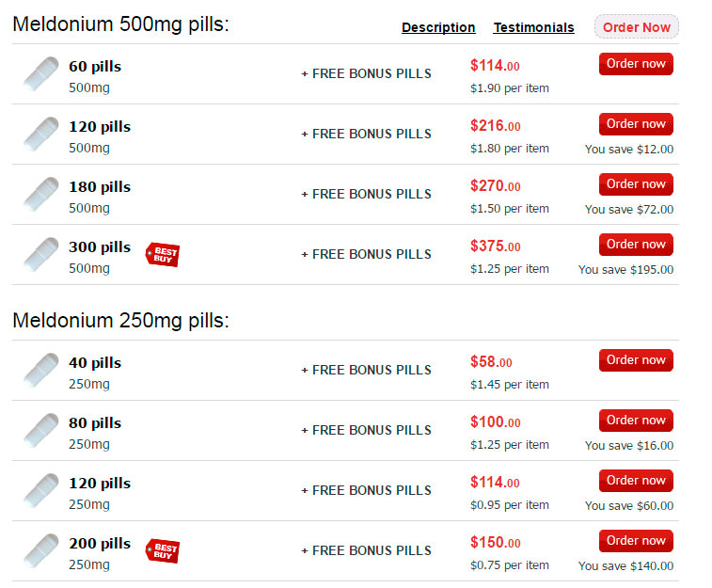Click the pill icon for 120 pills 250mg
This screenshot has width=712, height=588.
(x=41, y=491)
